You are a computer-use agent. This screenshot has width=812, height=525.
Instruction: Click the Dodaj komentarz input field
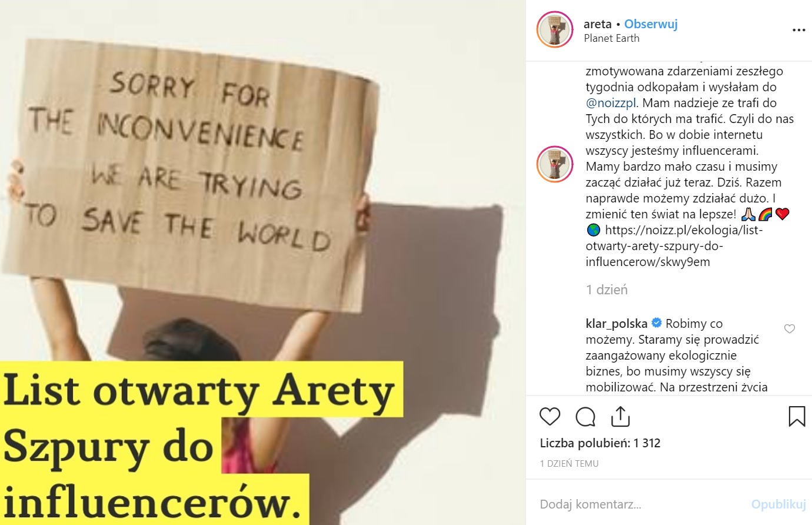click(x=641, y=504)
